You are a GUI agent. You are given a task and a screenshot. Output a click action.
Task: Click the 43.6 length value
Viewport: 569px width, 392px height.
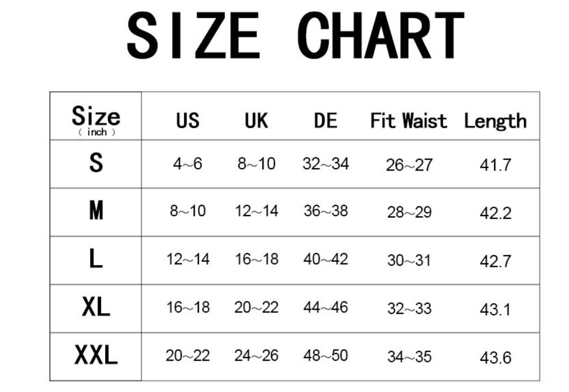coord(495,358)
